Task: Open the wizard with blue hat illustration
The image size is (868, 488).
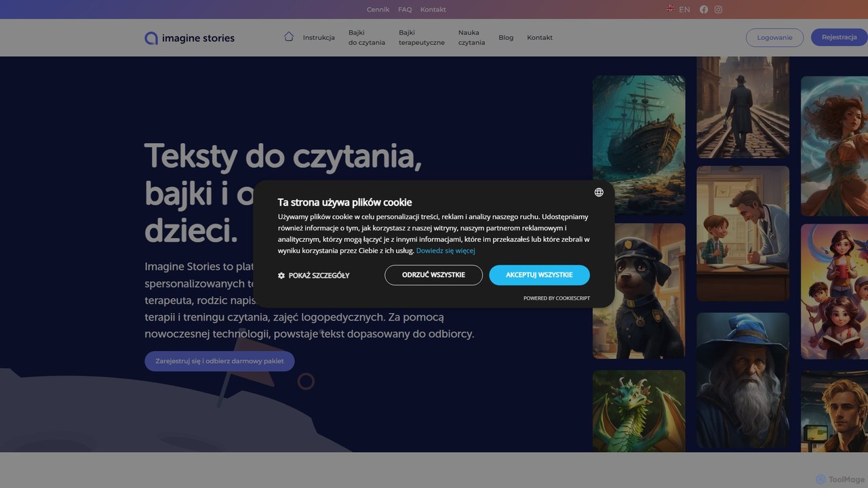Action: (743, 382)
